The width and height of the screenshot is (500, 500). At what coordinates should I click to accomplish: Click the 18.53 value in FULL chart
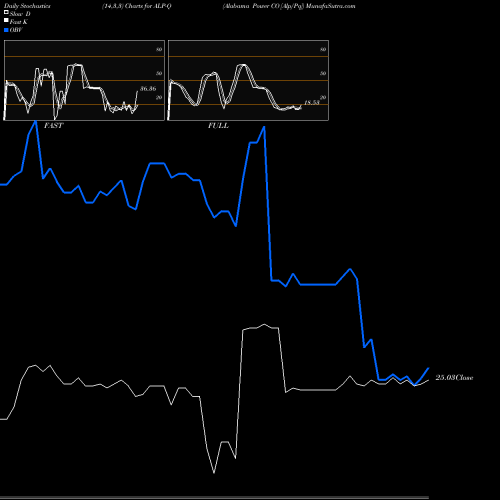pos(312,102)
